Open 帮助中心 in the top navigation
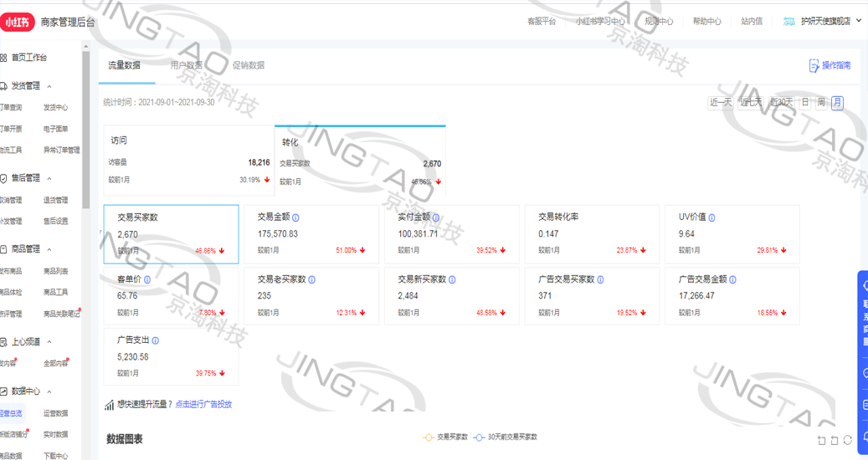Image resolution: width=868 pixels, height=460 pixels. click(x=706, y=22)
